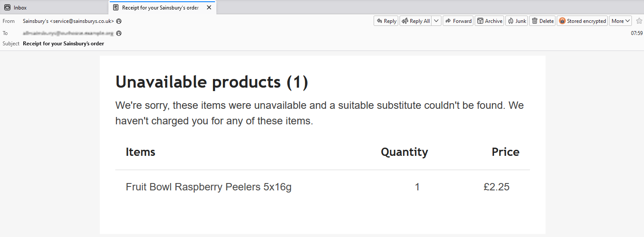Expand the Reply All dropdown arrow
Image resolution: width=644 pixels, height=237 pixels.
(x=436, y=21)
